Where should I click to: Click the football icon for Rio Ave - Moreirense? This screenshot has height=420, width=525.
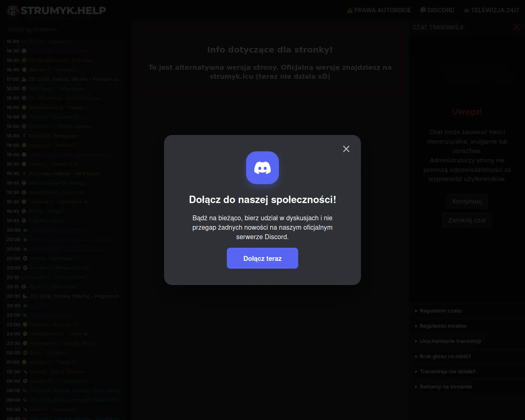(x=24, y=287)
